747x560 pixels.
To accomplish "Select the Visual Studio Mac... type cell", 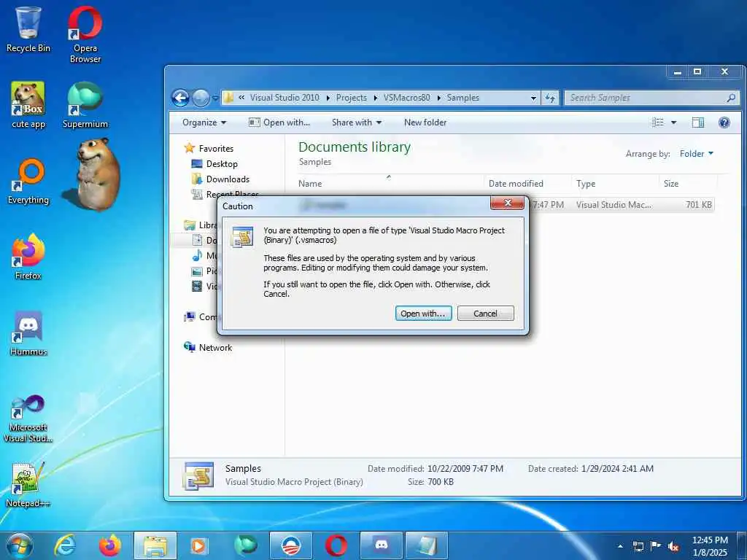I will coord(614,205).
